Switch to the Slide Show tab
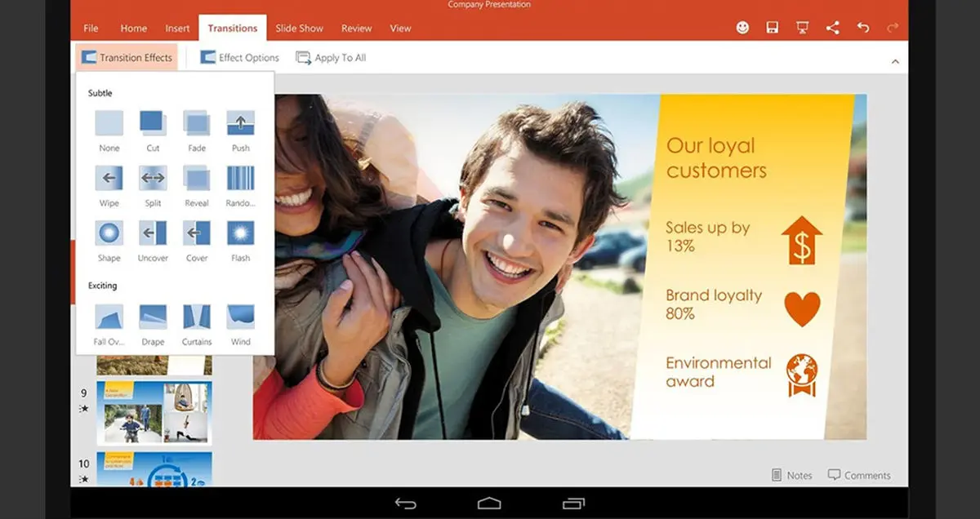The height and width of the screenshot is (519, 980). (299, 28)
